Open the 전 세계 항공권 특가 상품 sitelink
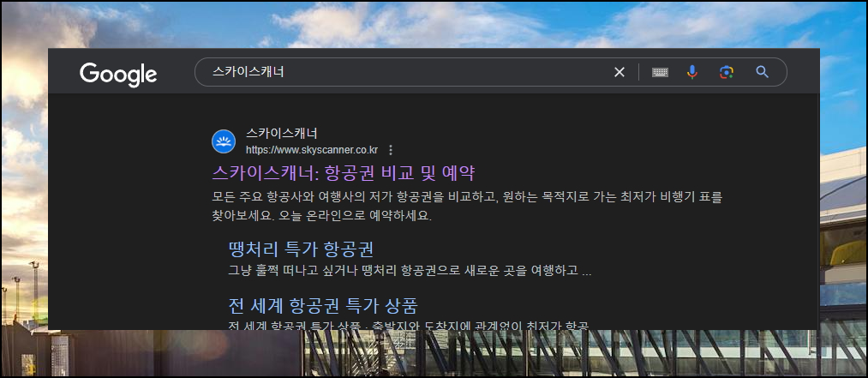The height and width of the screenshot is (378, 868). point(323,305)
